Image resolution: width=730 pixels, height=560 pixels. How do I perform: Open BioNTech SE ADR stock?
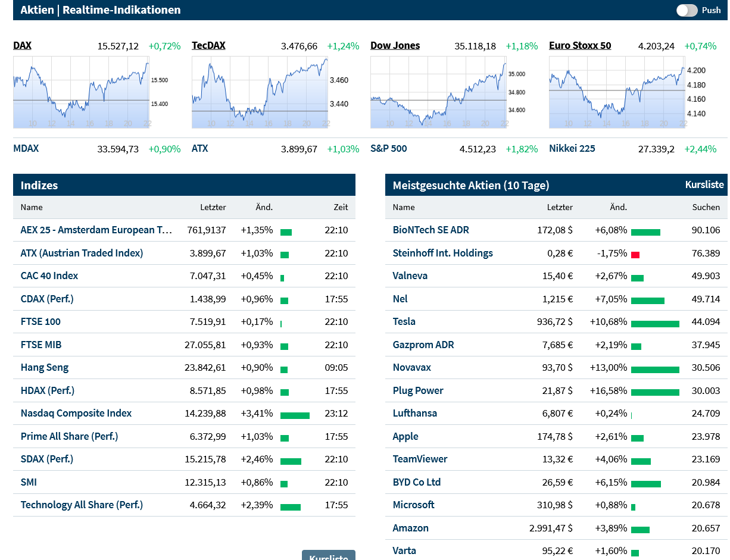430,230
